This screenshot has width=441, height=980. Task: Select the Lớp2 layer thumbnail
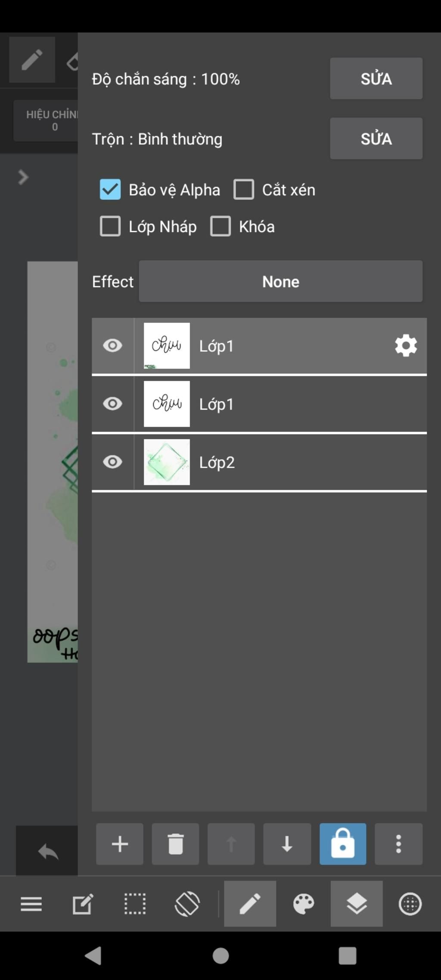(x=167, y=462)
